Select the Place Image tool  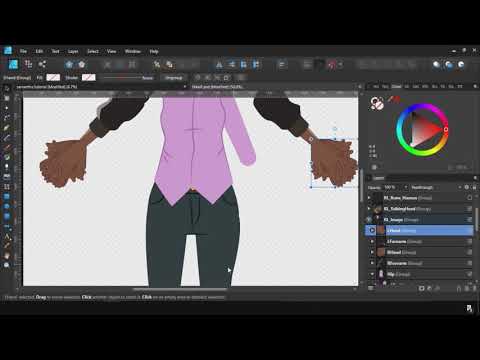[7, 176]
